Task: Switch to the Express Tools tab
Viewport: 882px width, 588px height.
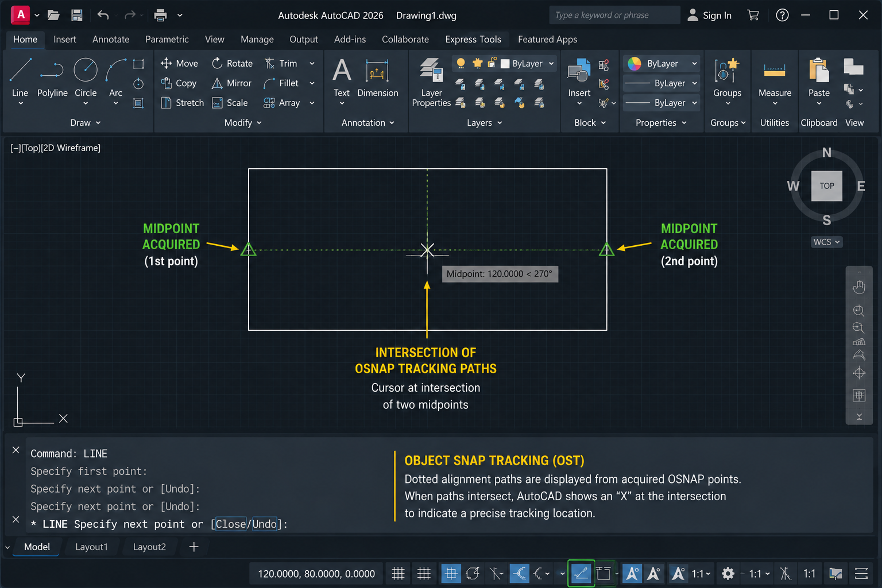Action: click(x=473, y=39)
